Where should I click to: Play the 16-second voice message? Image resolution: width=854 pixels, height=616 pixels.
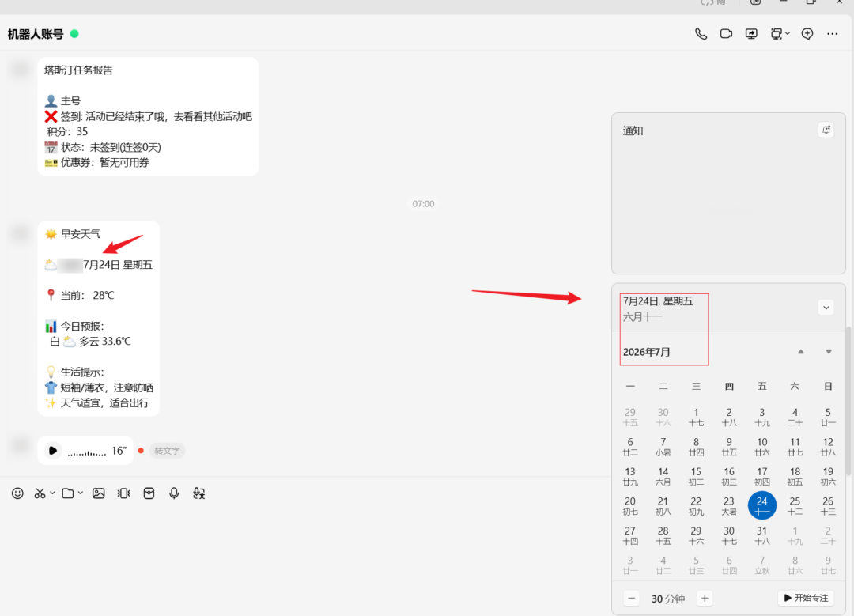53,451
